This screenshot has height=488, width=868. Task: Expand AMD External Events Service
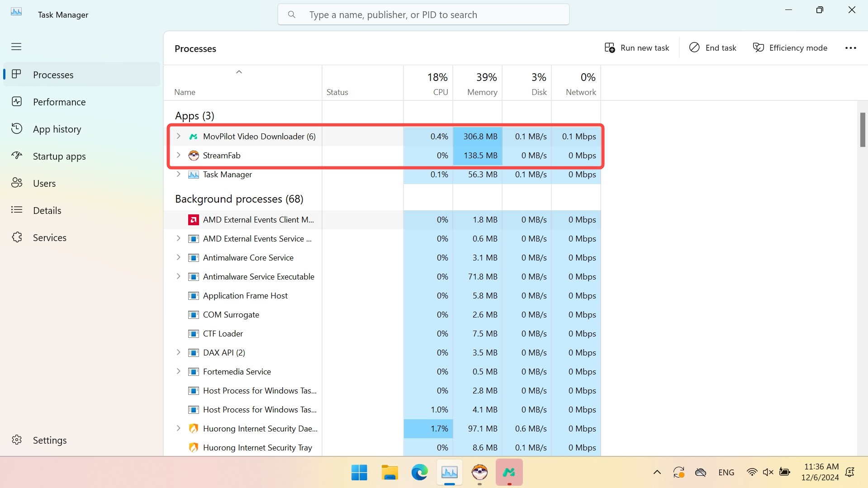178,238
